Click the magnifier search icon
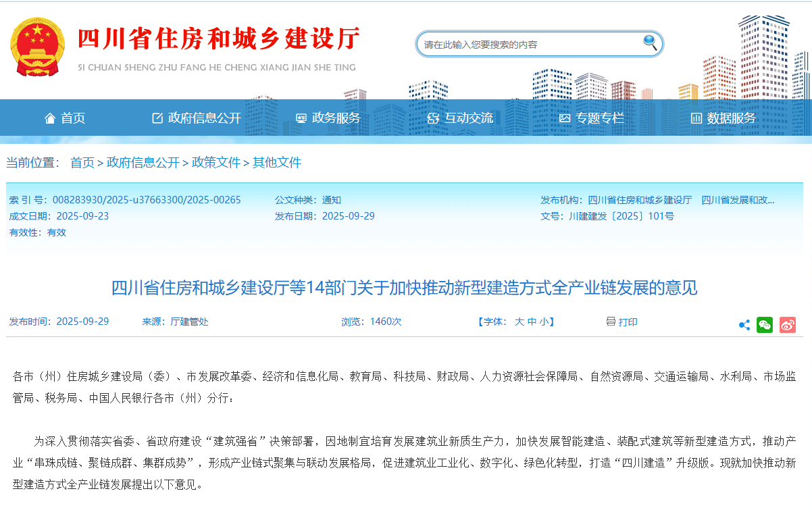This screenshot has width=812, height=512. pos(649,43)
